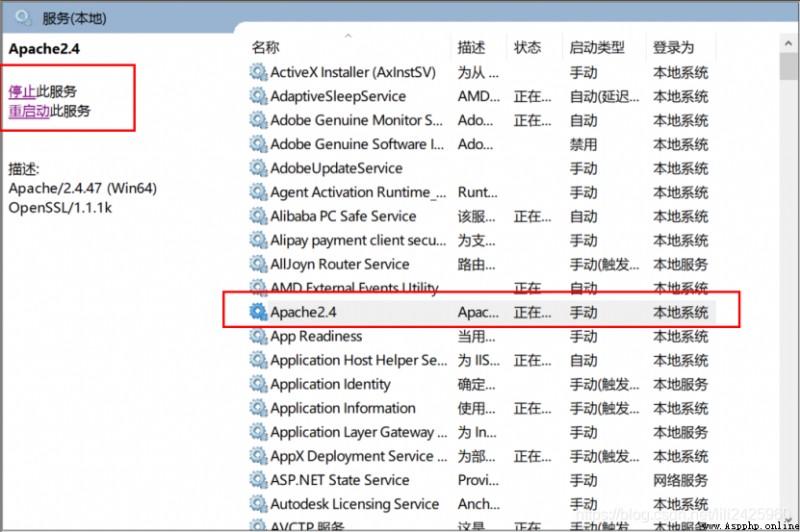The height and width of the screenshot is (532, 800).
Task: Restart the service via 重启动 link
Action: coord(29,111)
